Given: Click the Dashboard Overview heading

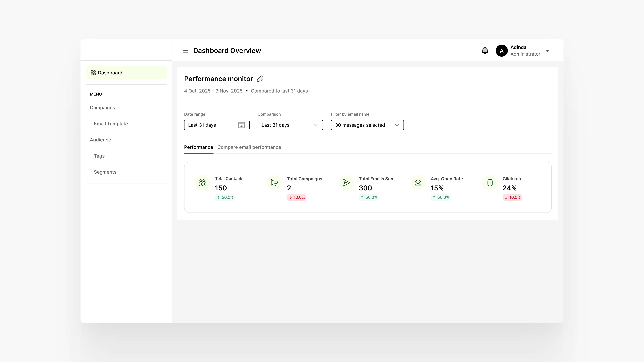Looking at the screenshot, I should [x=227, y=51].
